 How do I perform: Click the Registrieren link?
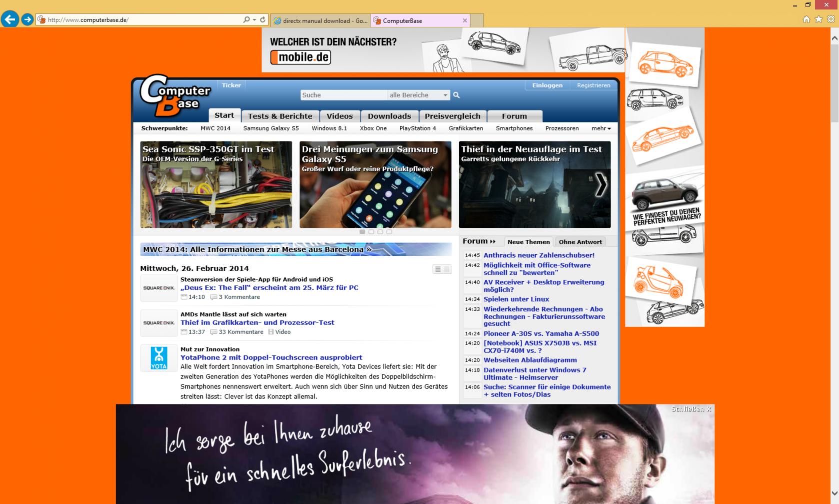tap(594, 85)
